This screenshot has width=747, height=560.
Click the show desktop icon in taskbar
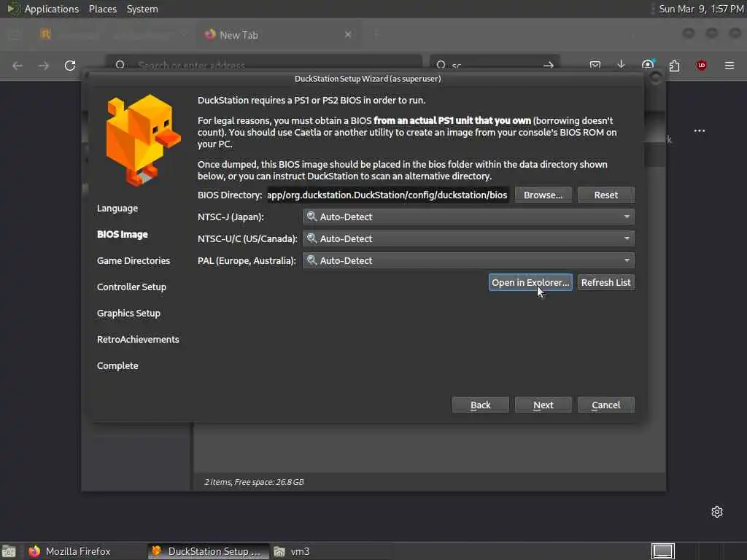9,551
